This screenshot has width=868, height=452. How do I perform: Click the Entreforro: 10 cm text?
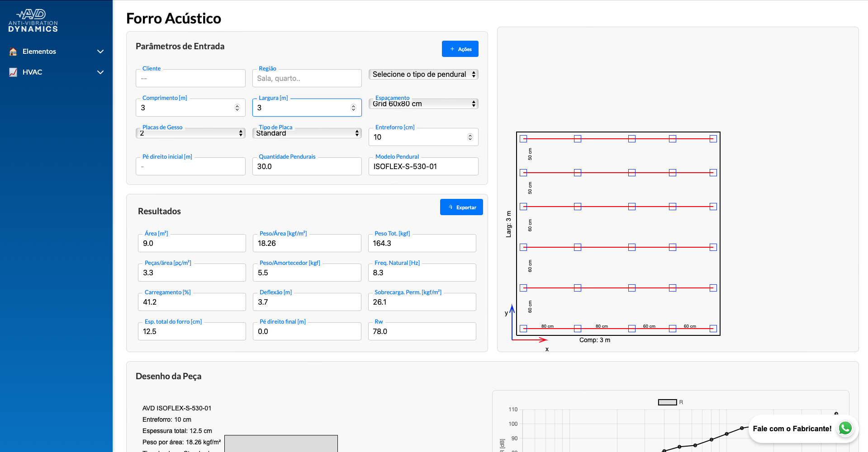click(167, 419)
